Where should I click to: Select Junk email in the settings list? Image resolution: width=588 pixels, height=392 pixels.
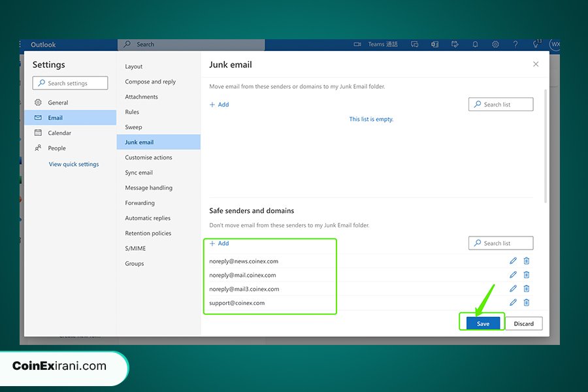[158, 142]
